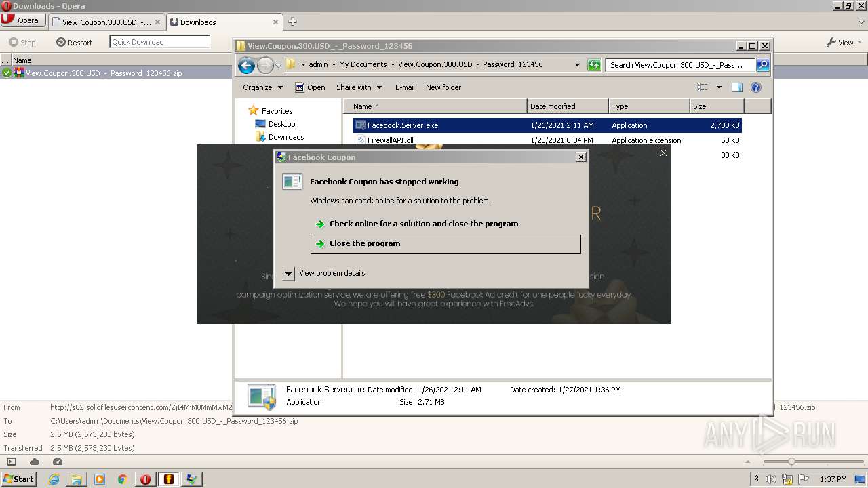Screen dimensions: 868x488
Task: Switch to Facebook Coupon taskbar app
Action: coord(169,479)
